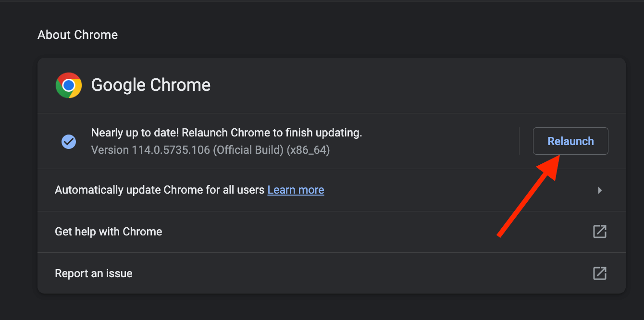Open the Learn more link
This screenshot has width=644, height=320.
(296, 190)
